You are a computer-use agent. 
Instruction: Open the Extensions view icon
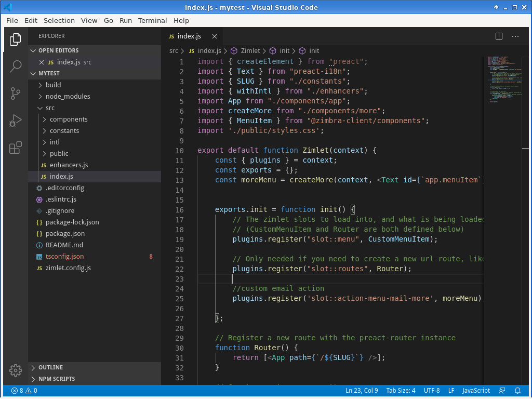pos(15,148)
